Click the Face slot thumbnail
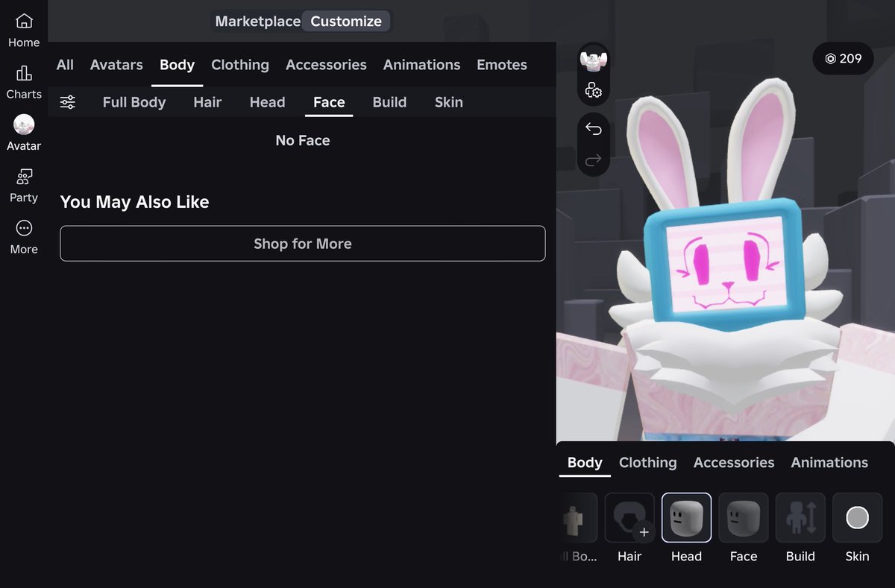The image size is (895, 588). pyautogui.click(x=744, y=517)
